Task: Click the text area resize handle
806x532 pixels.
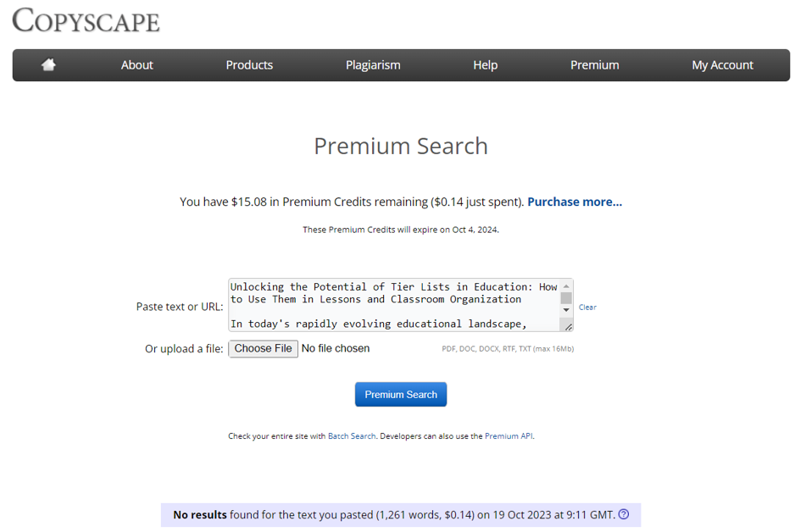Action: (568, 326)
